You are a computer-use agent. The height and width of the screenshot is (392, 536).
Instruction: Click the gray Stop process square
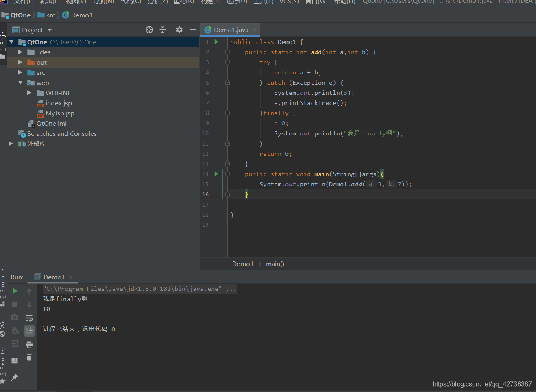click(15, 304)
